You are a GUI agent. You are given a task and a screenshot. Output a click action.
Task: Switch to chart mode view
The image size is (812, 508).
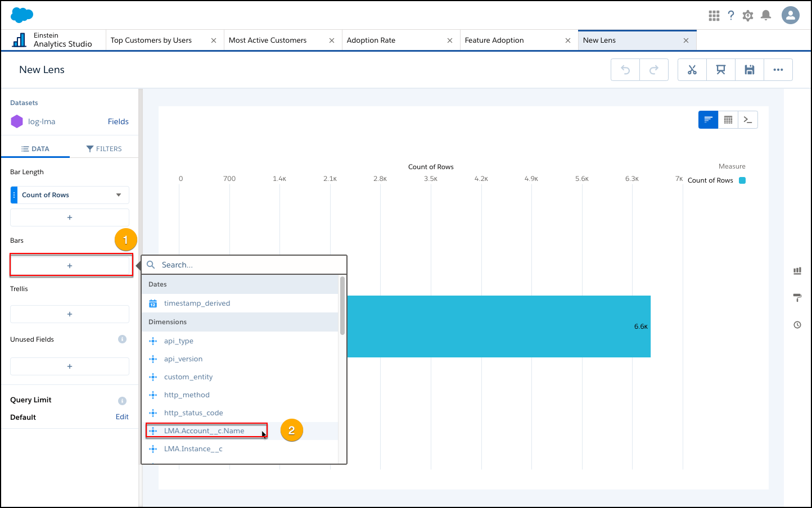coord(708,120)
